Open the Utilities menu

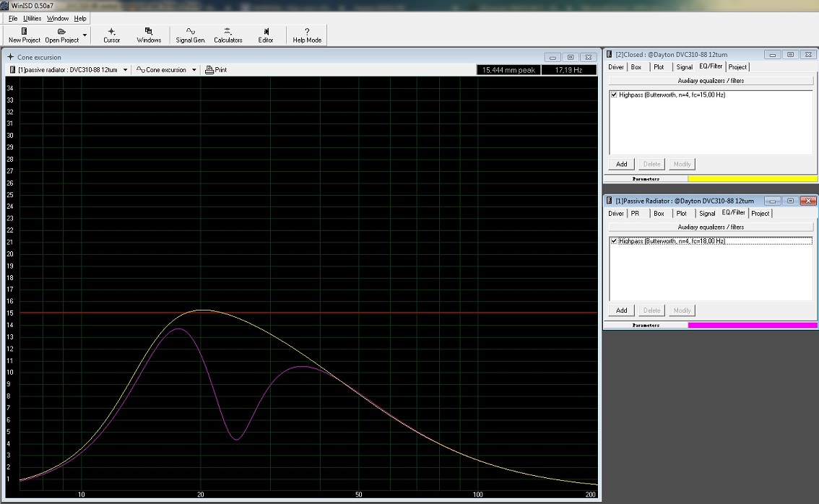coord(32,18)
